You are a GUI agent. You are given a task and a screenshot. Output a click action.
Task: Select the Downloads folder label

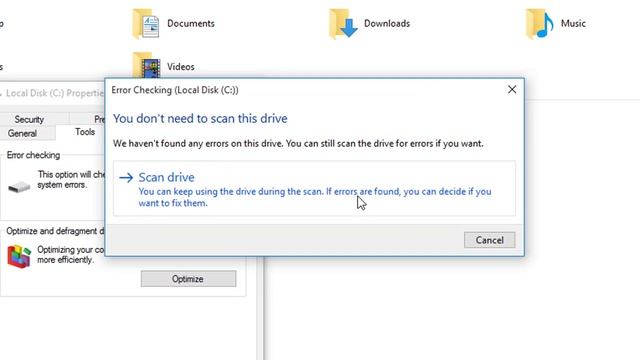(387, 23)
